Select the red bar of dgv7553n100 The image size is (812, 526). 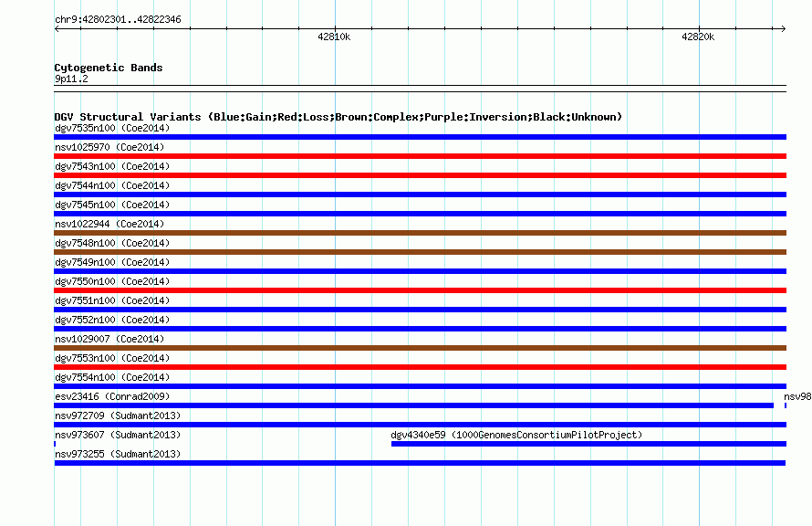(x=420, y=367)
